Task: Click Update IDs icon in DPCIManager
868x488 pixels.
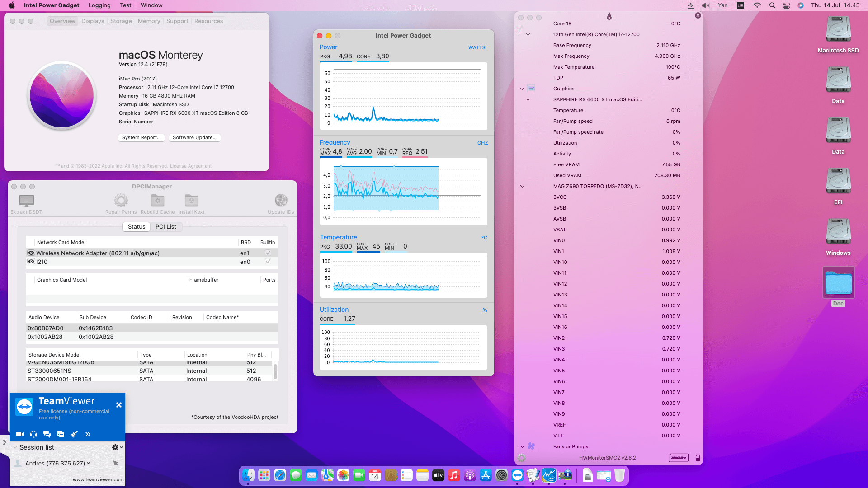Action: 281,199
